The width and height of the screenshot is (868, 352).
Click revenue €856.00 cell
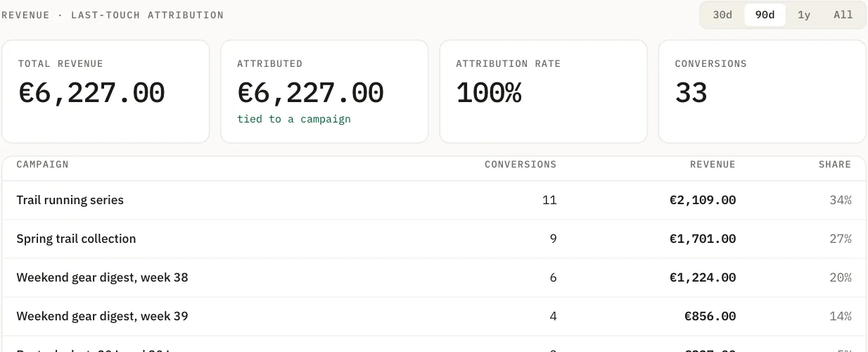(710, 316)
